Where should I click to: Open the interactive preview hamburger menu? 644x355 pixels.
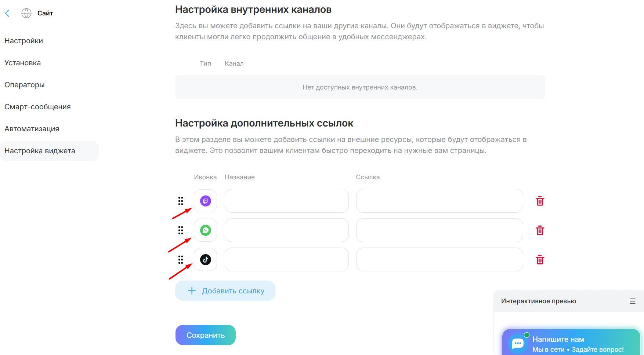coord(632,301)
